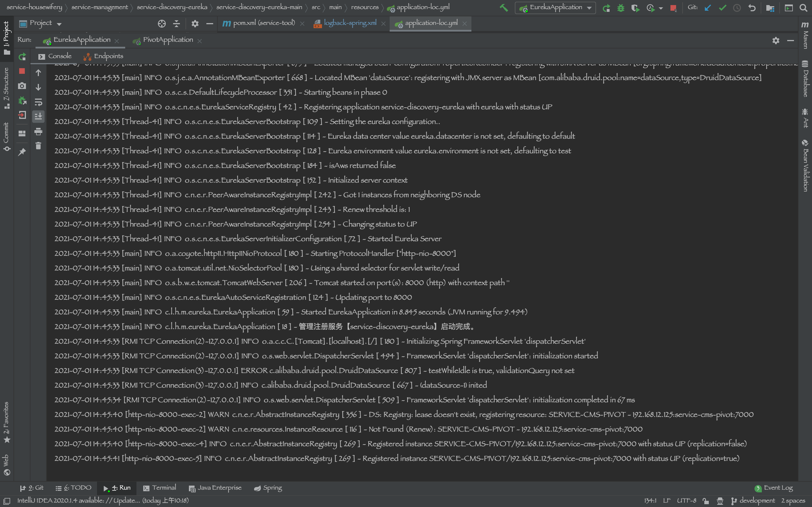Take a thread dump with camera icon
The width and height of the screenshot is (812, 507).
pyautogui.click(x=22, y=86)
